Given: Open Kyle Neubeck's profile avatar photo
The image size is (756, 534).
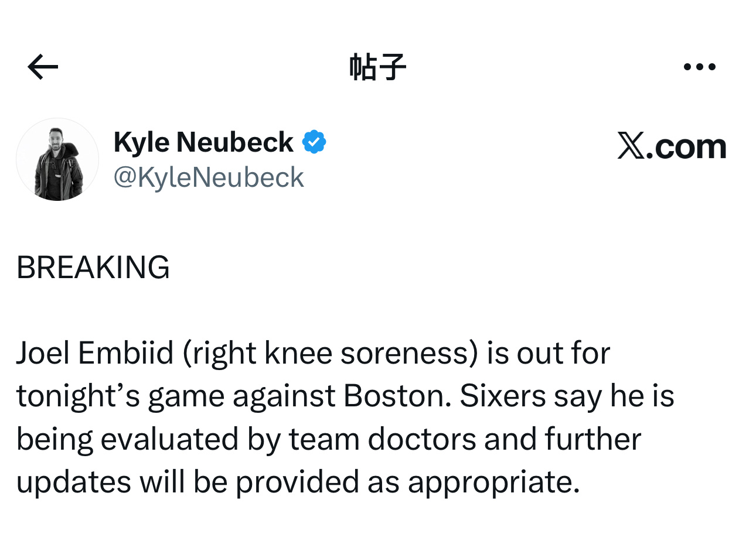Looking at the screenshot, I should [57, 160].
